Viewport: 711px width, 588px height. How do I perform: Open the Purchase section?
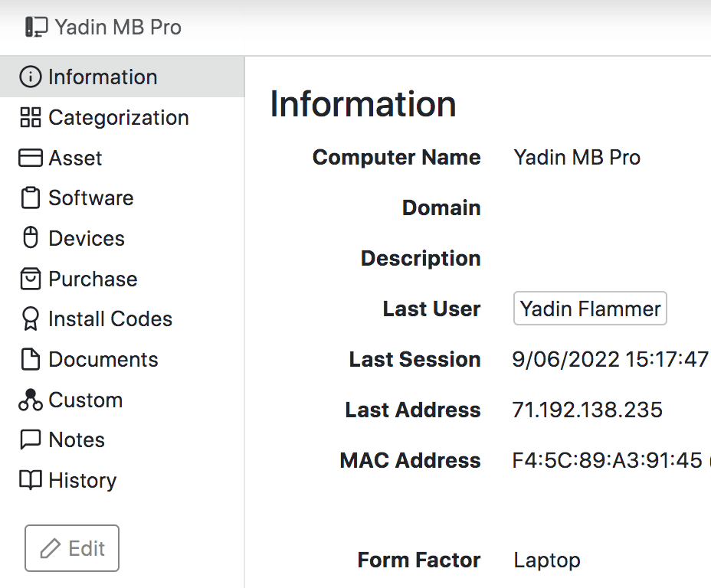93,279
